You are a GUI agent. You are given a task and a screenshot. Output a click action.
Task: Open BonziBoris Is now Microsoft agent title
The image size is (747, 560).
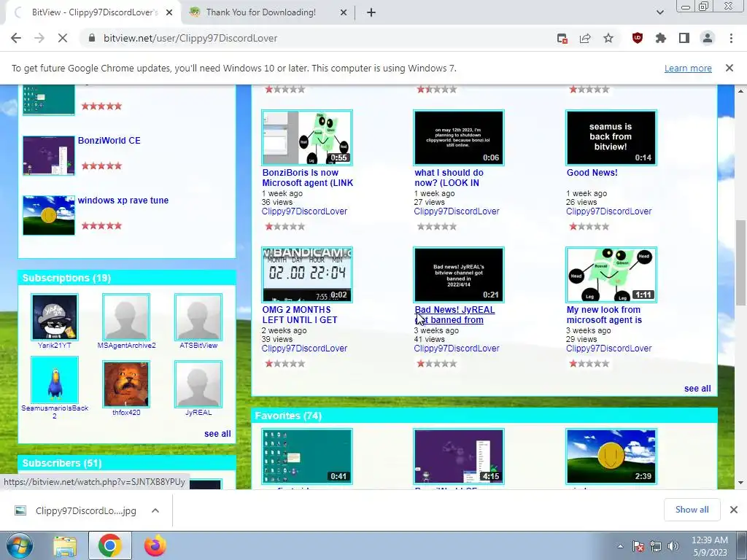[307, 178]
